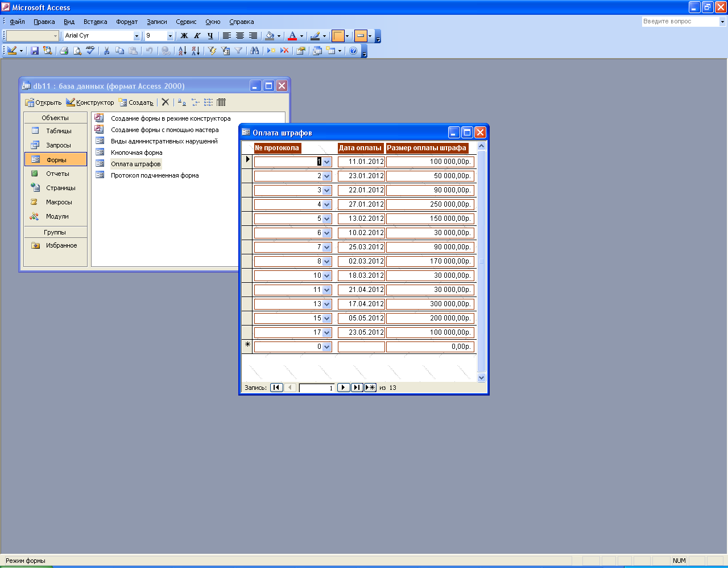728x568 pixels.
Task: Click Открыть in database window
Action: click(x=43, y=102)
